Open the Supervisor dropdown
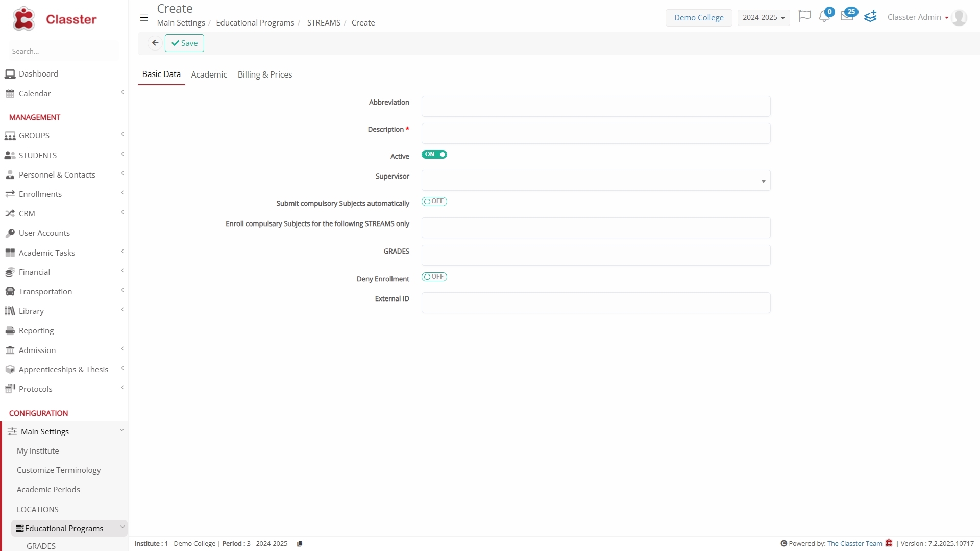Image resolution: width=980 pixels, height=551 pixels. [x=596, y=181]
